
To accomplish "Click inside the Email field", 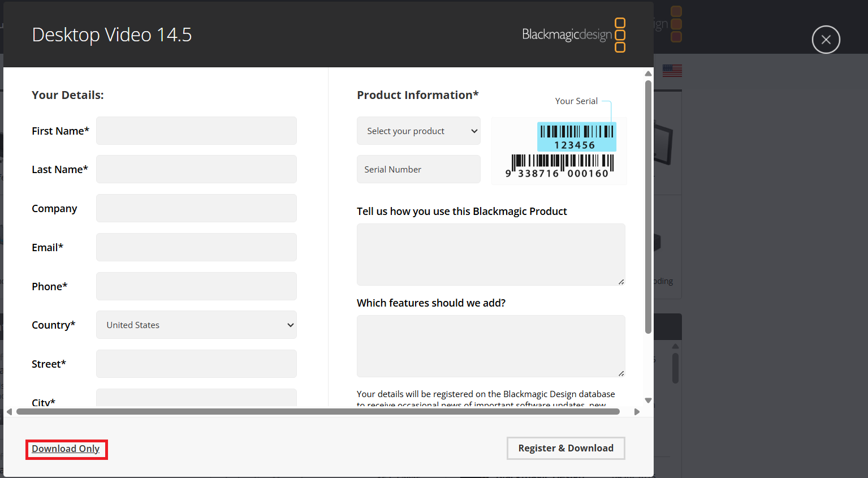I will [x=196, y=247].
